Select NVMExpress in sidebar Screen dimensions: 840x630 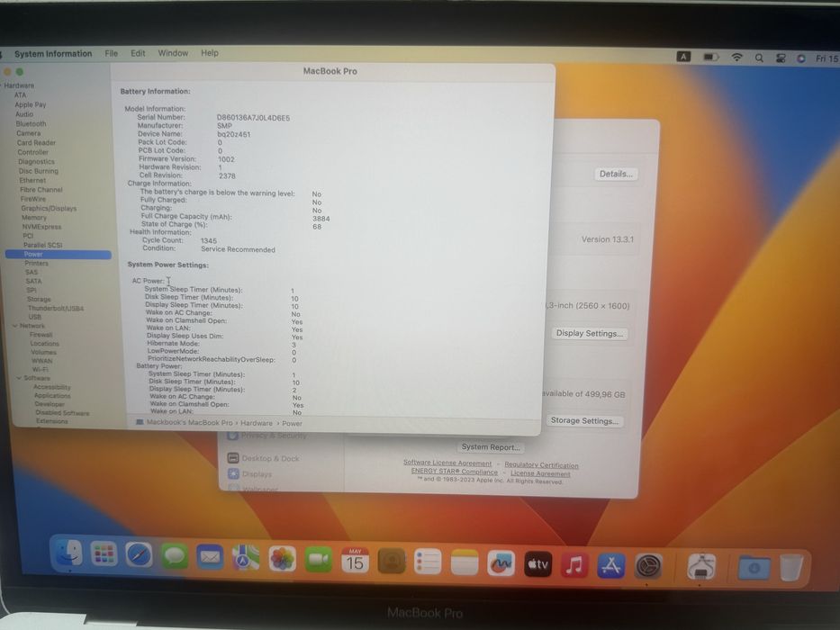click(x=41, y=227)
